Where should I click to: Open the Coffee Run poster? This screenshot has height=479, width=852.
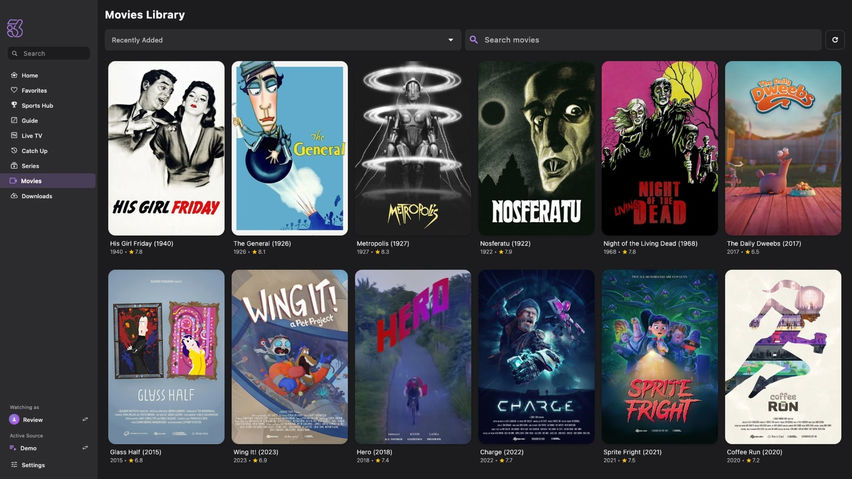[783, 357]
